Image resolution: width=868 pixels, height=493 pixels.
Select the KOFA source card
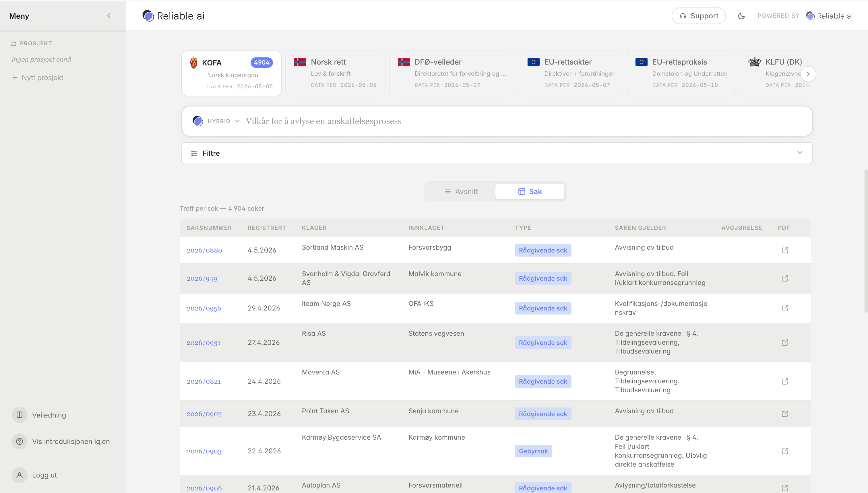point(231,73)
